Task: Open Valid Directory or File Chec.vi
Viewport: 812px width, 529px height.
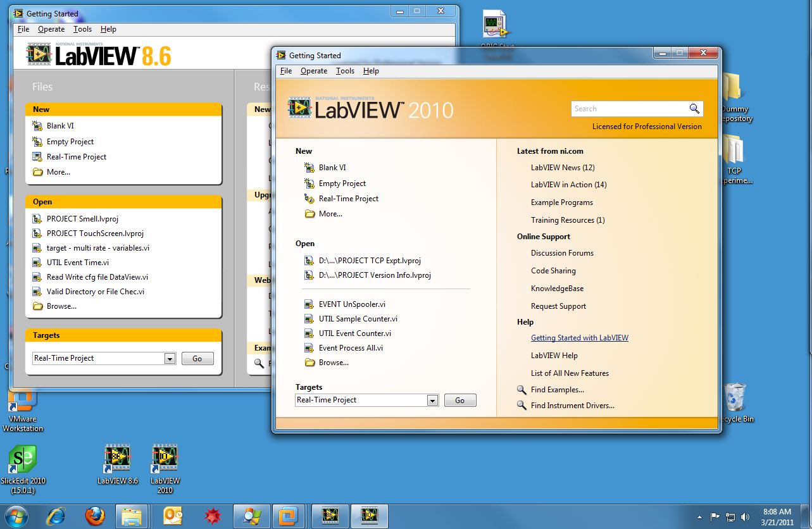Action: click(x=96, y=292)
